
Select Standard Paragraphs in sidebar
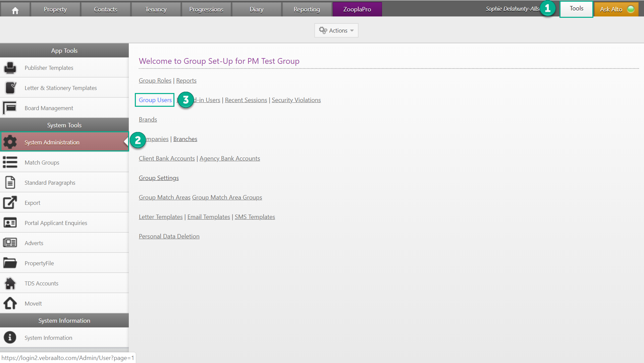coord(50,183)
